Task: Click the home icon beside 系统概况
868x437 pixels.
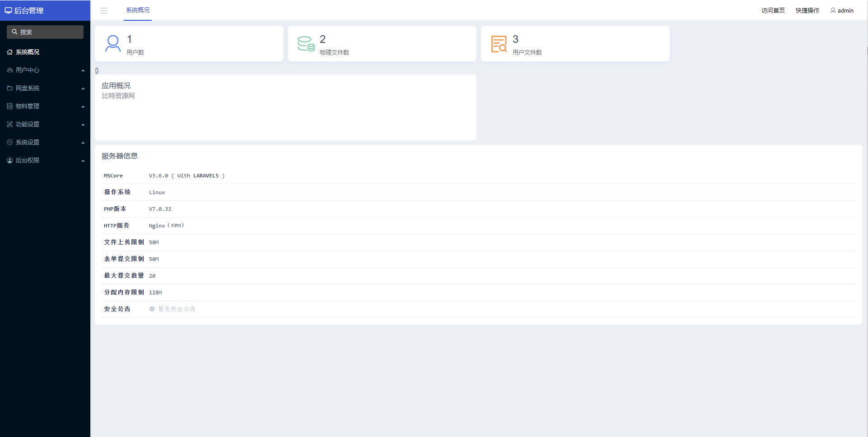Action: (x=9, y=52)
